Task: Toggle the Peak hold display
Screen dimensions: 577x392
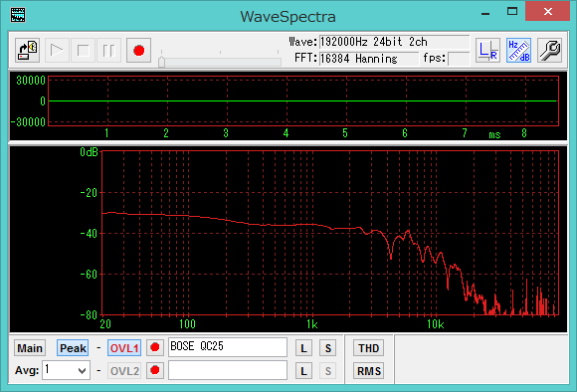Action: (x=73, y=348)
